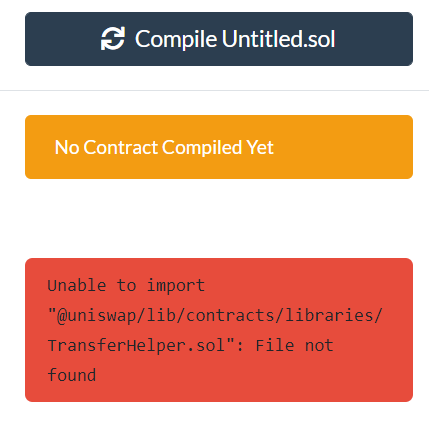The height and width of the screenshot is (432, 429).
Task: Click "Compiled Yet" text in orange alert
Action: 218,147
